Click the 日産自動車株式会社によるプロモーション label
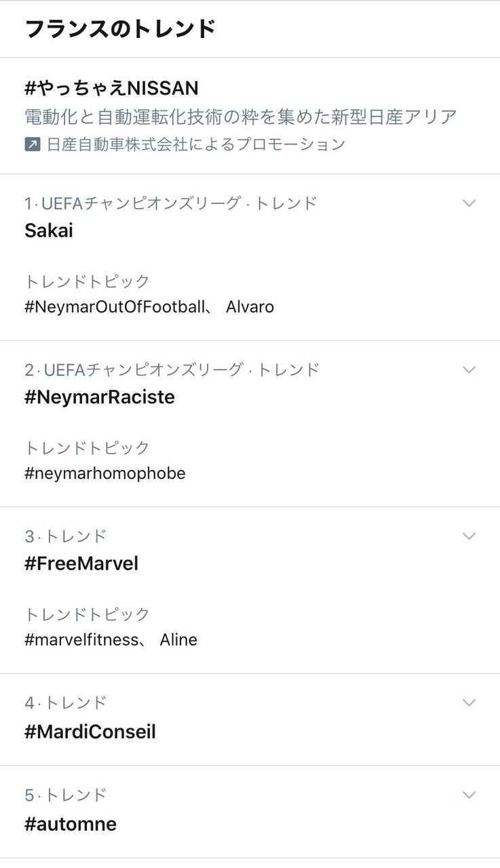Screen dimensions: 500x868 point(196,144)
